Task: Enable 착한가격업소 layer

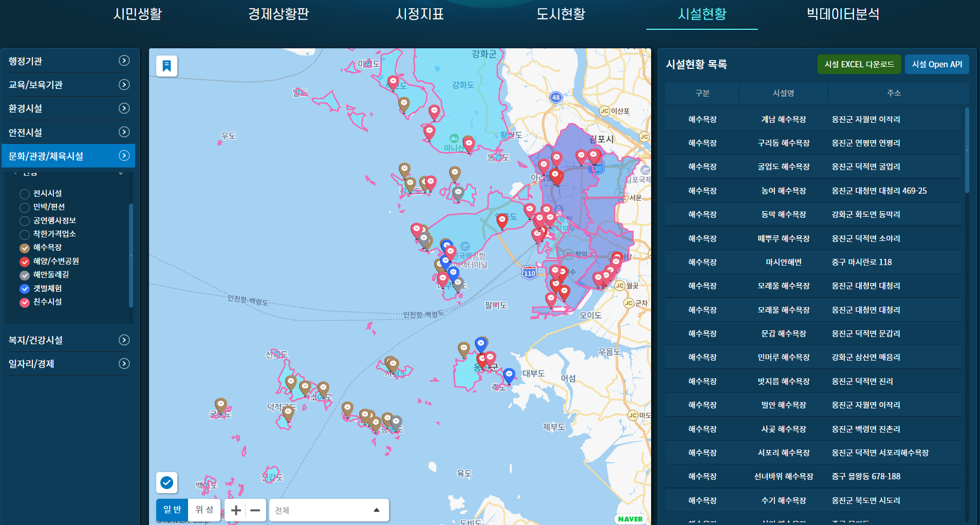Action: click(x=24, y=234)
